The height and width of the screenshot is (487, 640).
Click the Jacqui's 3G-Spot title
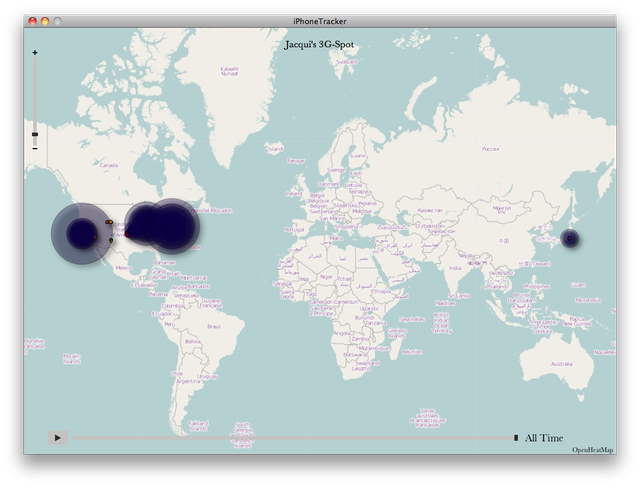point(319,44)
